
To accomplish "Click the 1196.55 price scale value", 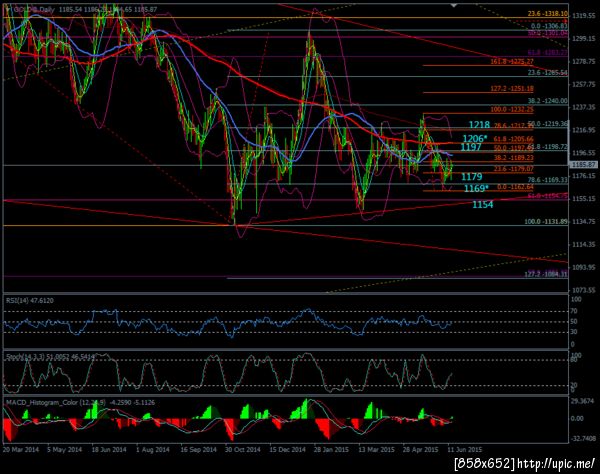I will click(x=584, y=153).
